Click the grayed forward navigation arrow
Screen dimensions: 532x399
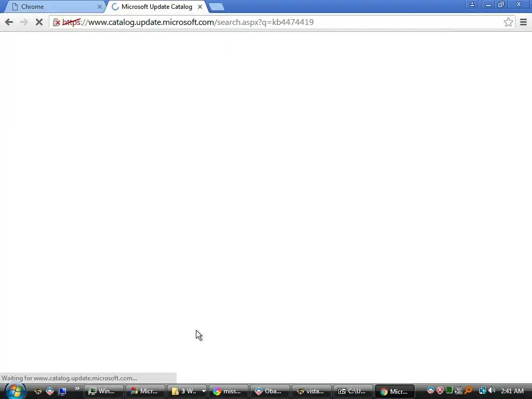tap(24, 22)
